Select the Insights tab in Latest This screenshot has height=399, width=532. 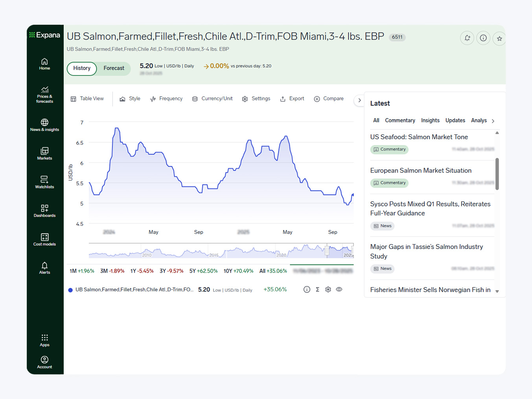[x=430, y=121]
